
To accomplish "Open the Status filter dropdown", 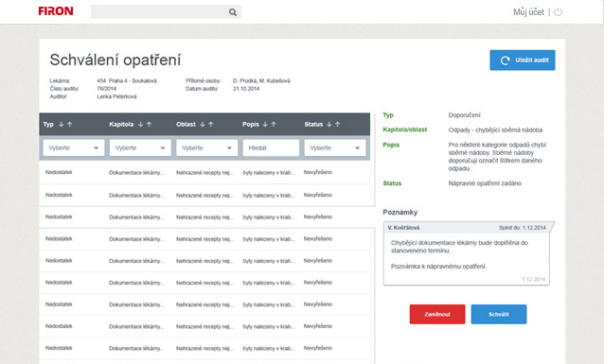I will click(x=335, y=147).
